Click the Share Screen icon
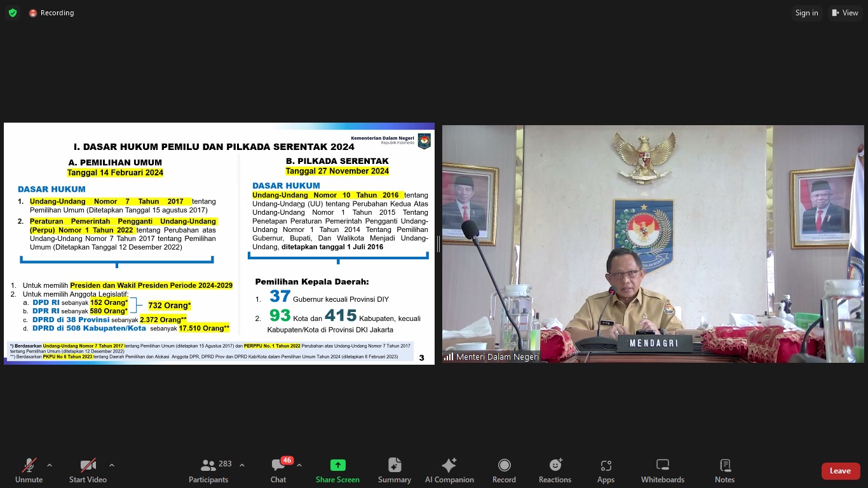Image resolution: width=868 pixels, height=488 pixels. (337, 466)
